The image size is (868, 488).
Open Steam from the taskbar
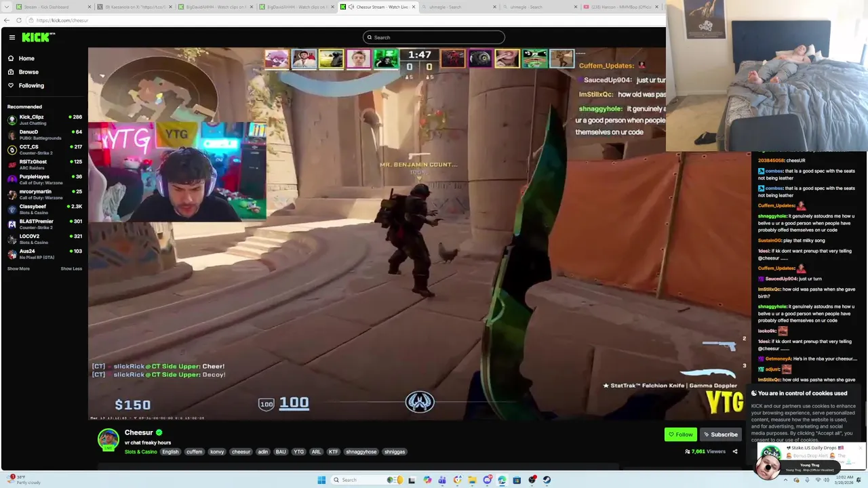pyautogui.click(x=547, y=480)
